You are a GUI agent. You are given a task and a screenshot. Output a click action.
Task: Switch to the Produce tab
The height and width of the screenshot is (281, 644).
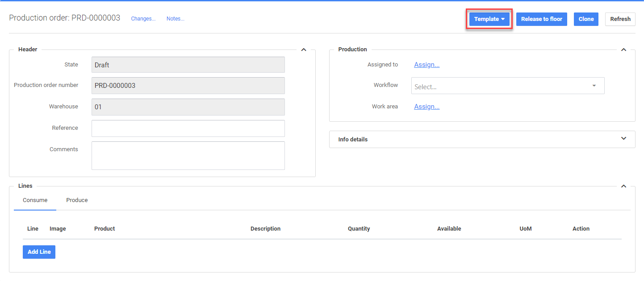click(77, 200)
